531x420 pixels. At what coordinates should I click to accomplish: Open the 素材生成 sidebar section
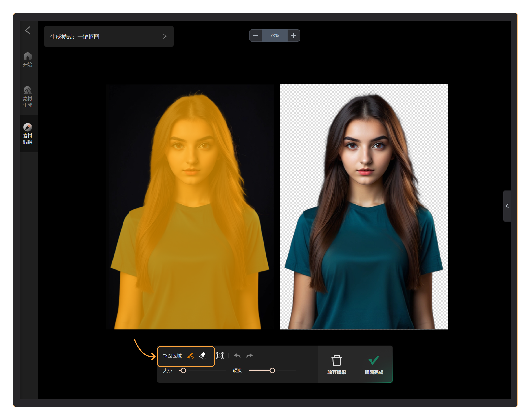(x=28, y=97)
